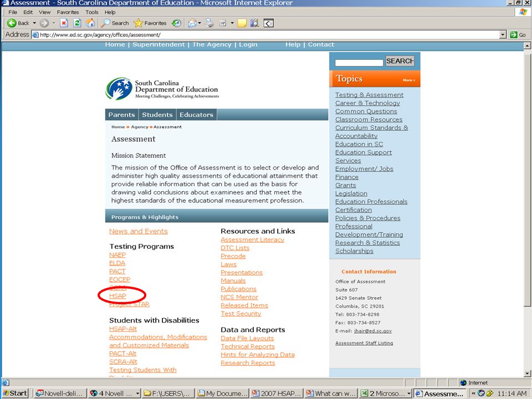
Task: Open News and Events link
Action: click(x=139, y=231)
